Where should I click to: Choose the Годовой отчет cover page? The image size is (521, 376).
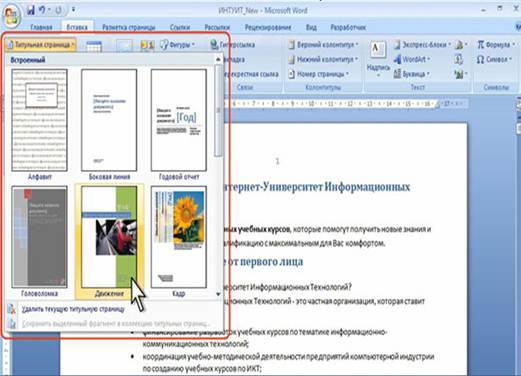(179, 125)
